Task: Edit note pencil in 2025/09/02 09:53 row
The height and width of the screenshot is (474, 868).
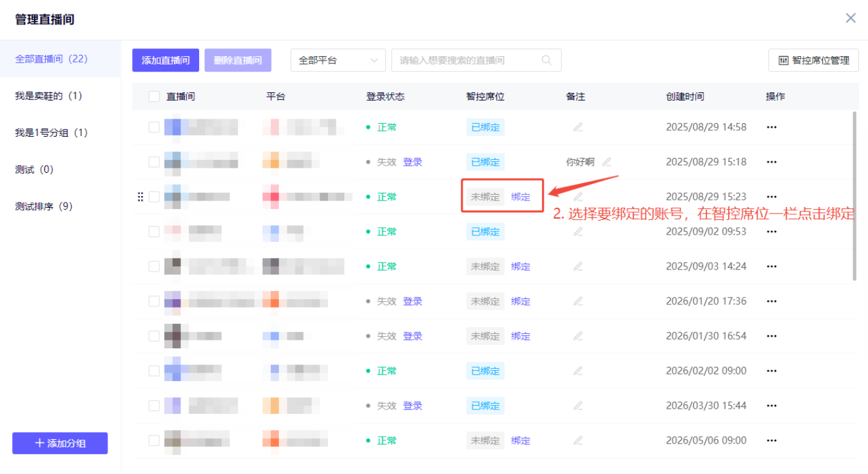Action: point(578,232)
